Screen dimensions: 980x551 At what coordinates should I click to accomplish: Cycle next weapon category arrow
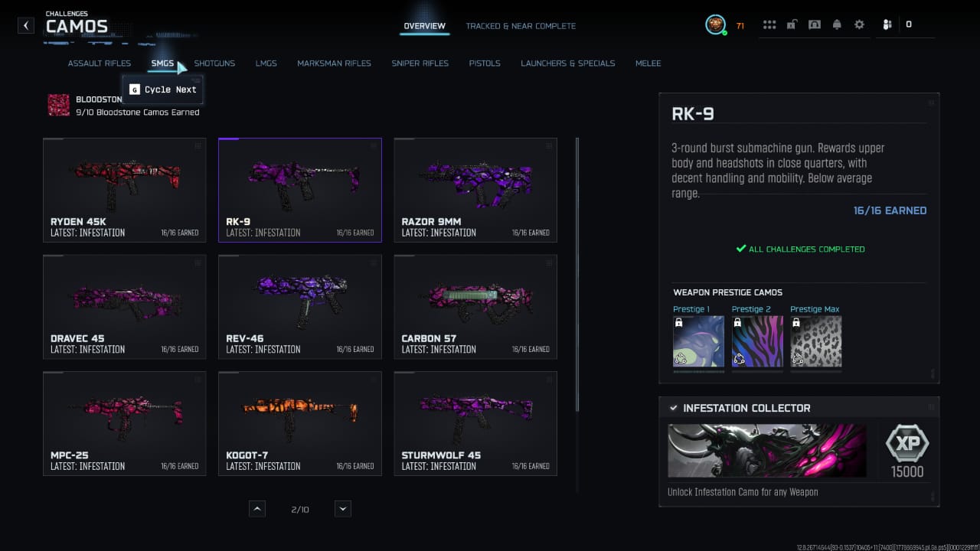pos(181,67)
